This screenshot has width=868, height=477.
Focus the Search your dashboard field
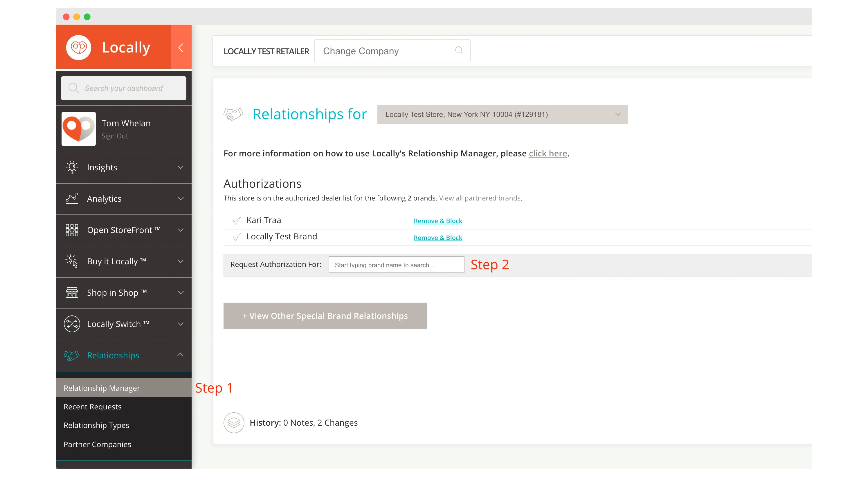tap(124, 88)
